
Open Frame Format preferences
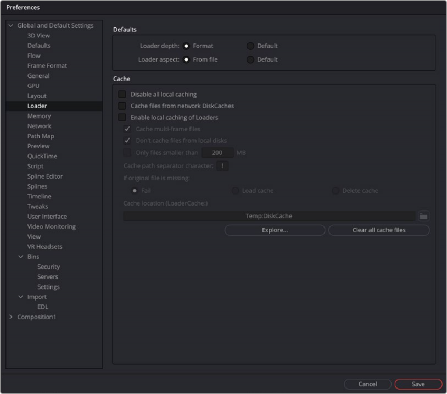tap(47, 66)
